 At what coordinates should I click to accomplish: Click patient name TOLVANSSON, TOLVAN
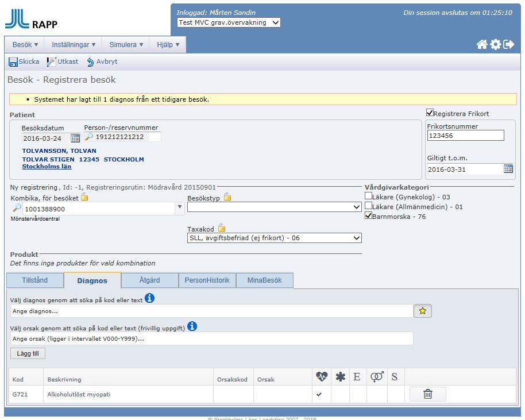[59, 151]
